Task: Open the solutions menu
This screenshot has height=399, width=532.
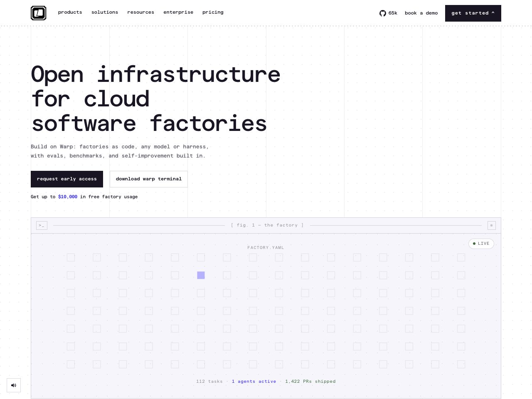Action: point(105,12)
